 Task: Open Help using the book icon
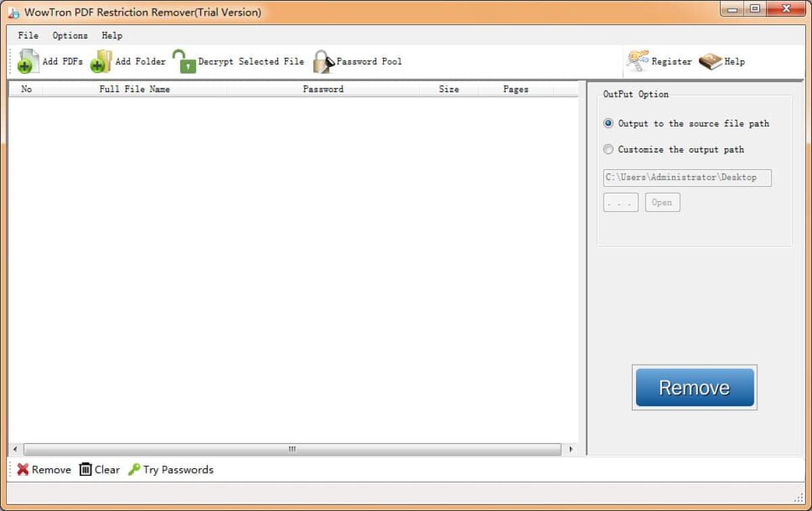[710, 61]
